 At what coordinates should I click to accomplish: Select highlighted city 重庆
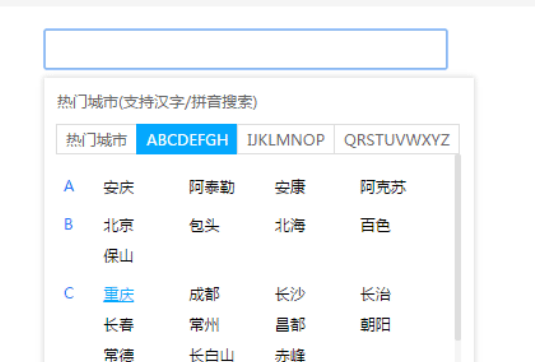coord(119,294)
